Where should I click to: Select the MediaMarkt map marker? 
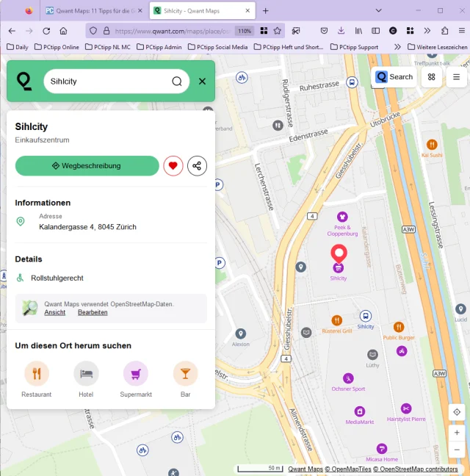pyautogui.click(x=360, y=411)
